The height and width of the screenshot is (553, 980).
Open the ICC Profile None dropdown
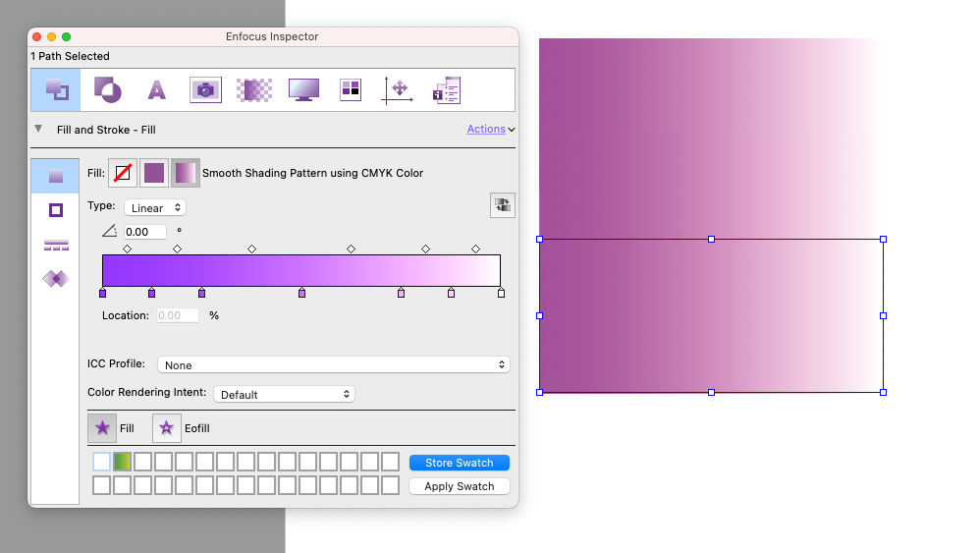[333, 365]
